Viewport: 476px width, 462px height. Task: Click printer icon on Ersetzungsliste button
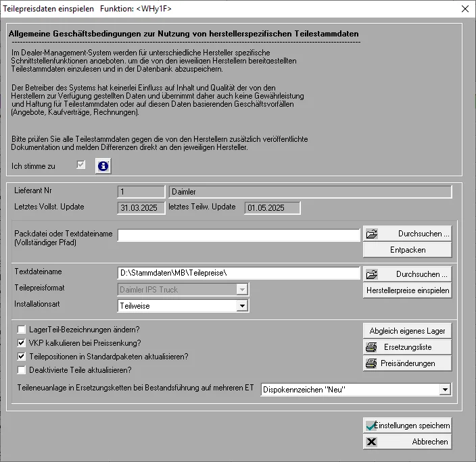click(x=371, y=347)
